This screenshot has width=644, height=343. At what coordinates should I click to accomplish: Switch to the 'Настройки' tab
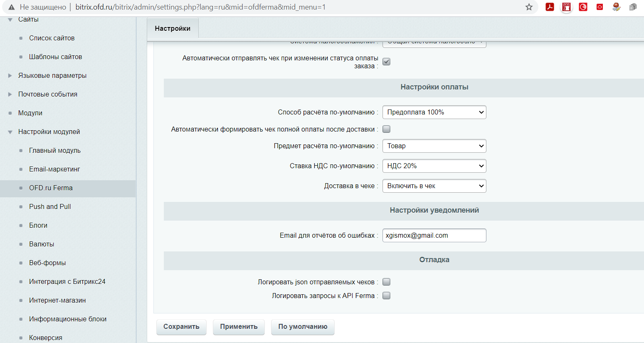[x=173, y=28]
